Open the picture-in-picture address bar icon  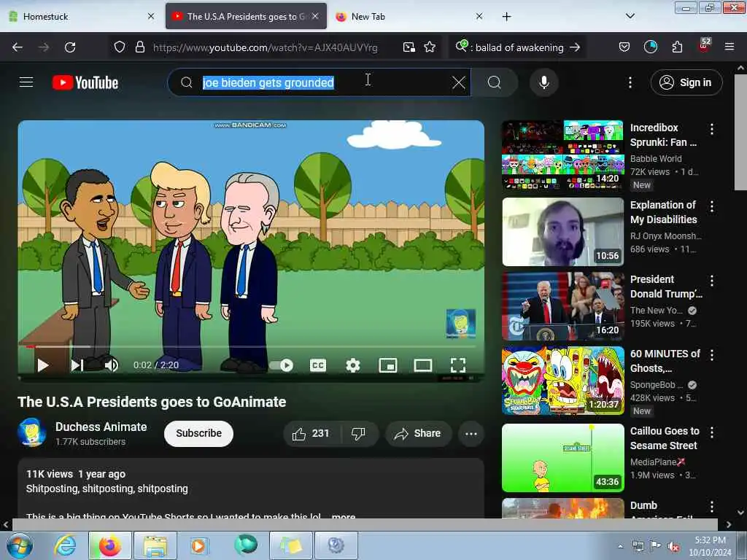tap(409, 47)
